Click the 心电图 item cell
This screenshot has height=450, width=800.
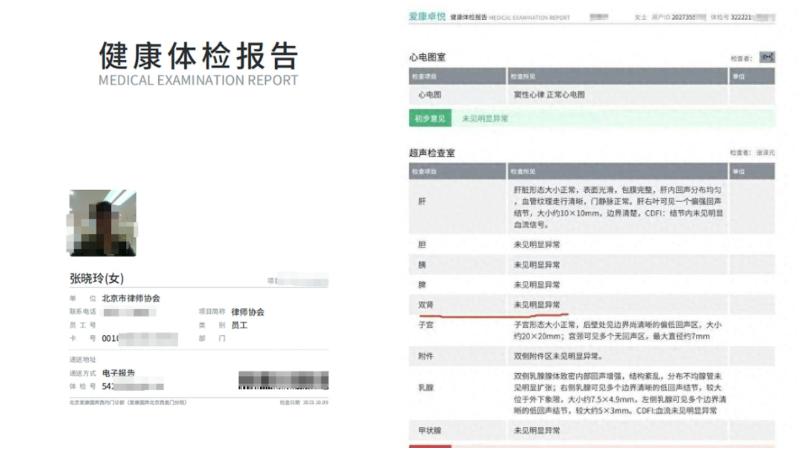click(x=430, y=95)
